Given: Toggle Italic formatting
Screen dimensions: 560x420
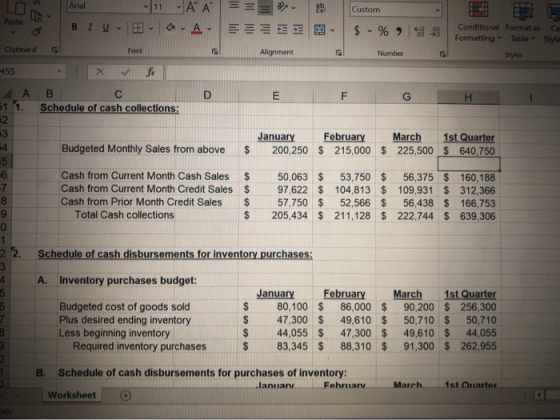Looking at the screenshot, I should (x=90, y=27).
